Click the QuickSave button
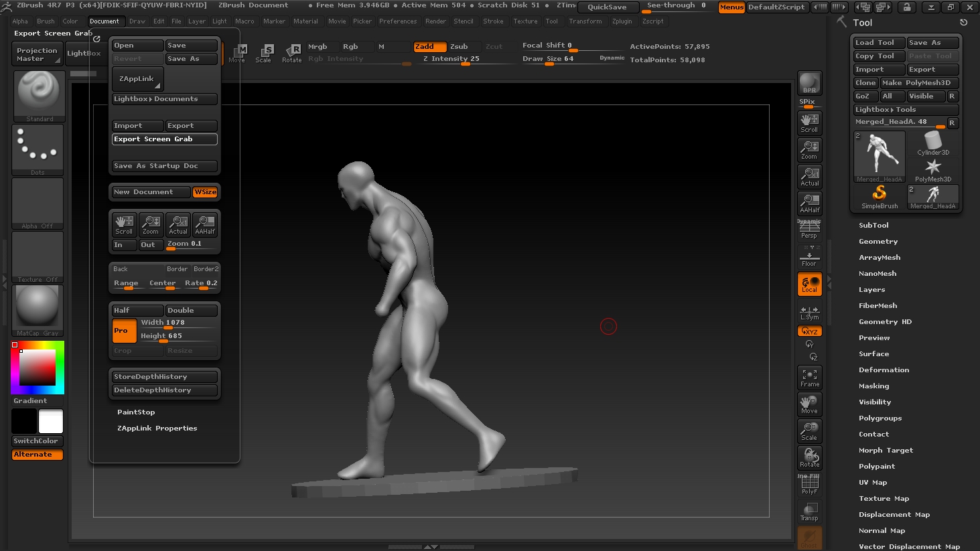 (607, 7)
